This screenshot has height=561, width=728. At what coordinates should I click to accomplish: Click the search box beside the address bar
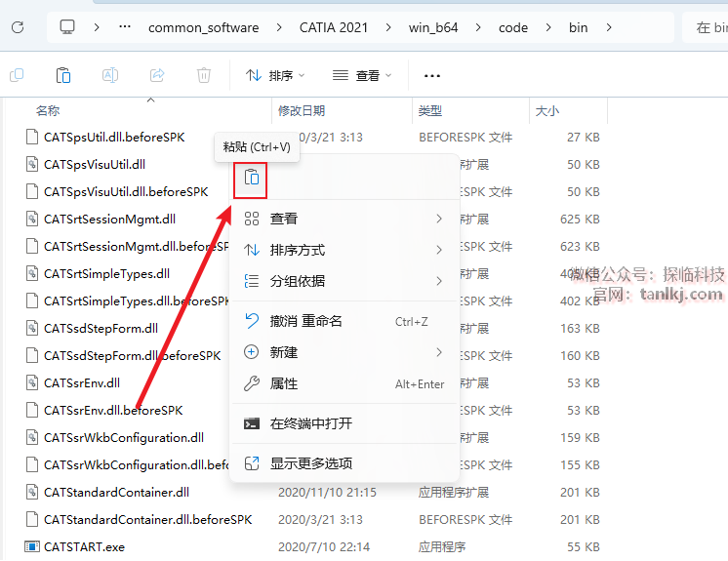click(x=706, y=28)
